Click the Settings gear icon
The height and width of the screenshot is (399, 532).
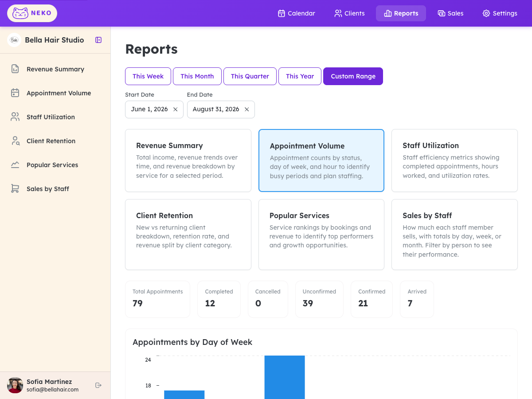486,13
